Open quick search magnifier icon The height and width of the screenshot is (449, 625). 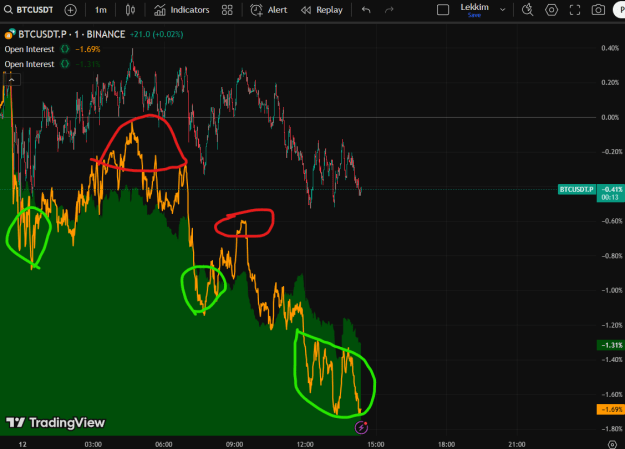527,10
